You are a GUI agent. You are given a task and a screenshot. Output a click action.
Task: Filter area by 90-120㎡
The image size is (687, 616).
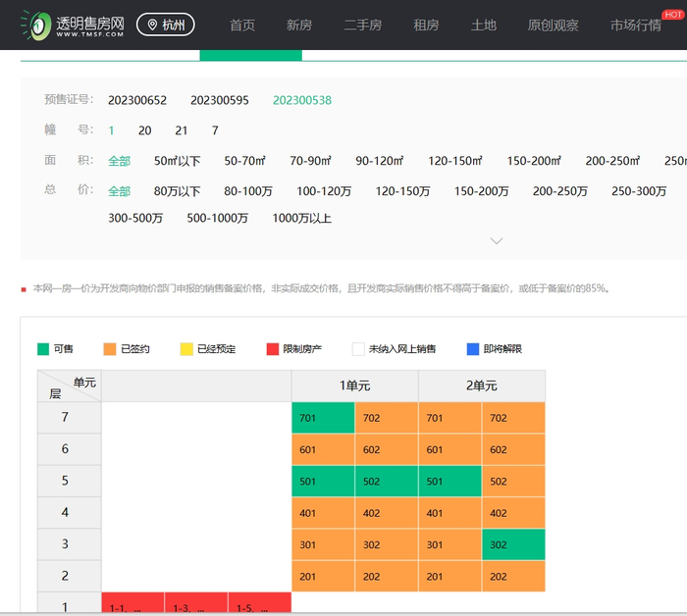[x=380, y=161]
